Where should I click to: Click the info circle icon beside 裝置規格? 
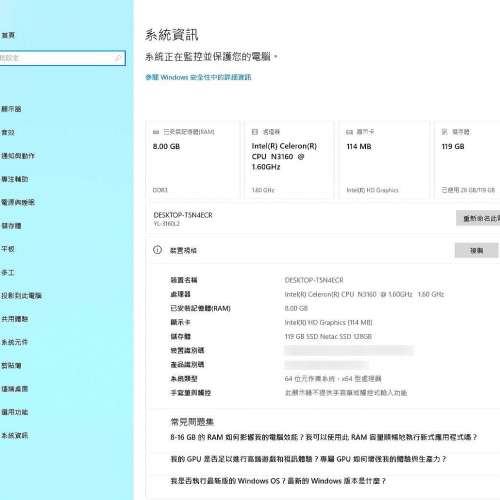pyautogui.click(x=157, y=250)
